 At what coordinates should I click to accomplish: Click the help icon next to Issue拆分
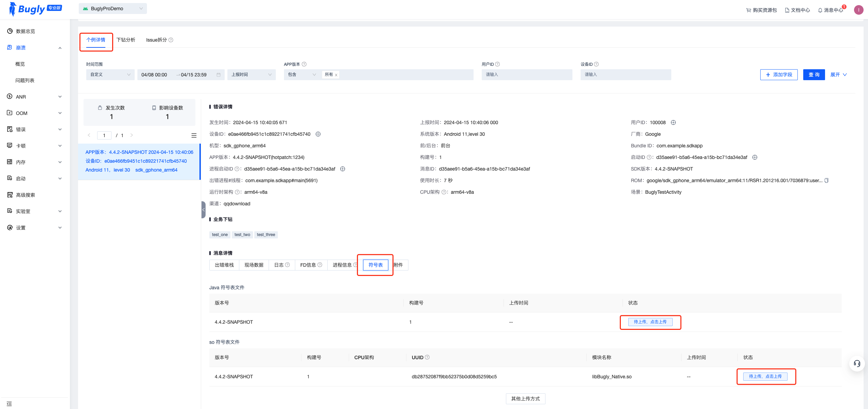coord(171,40)
